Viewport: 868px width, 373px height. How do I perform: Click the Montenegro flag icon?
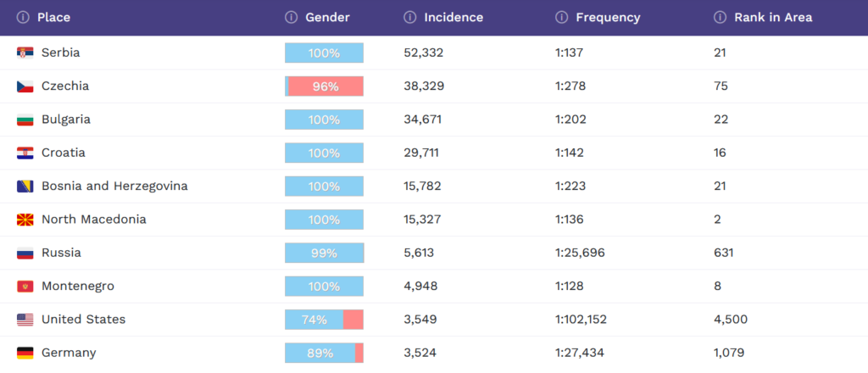pos(25,287)
